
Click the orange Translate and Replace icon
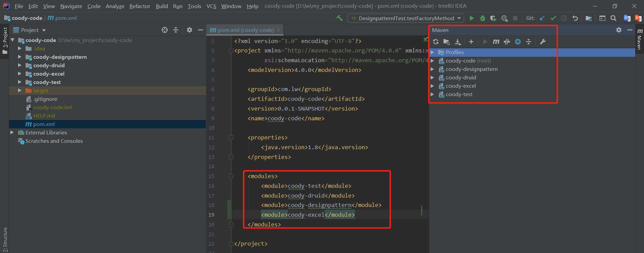click(638, 18)
